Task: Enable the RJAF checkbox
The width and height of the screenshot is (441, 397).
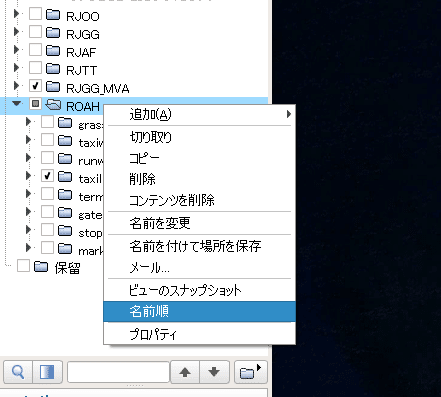Action: pyautogui.click(x=35, y=50)
